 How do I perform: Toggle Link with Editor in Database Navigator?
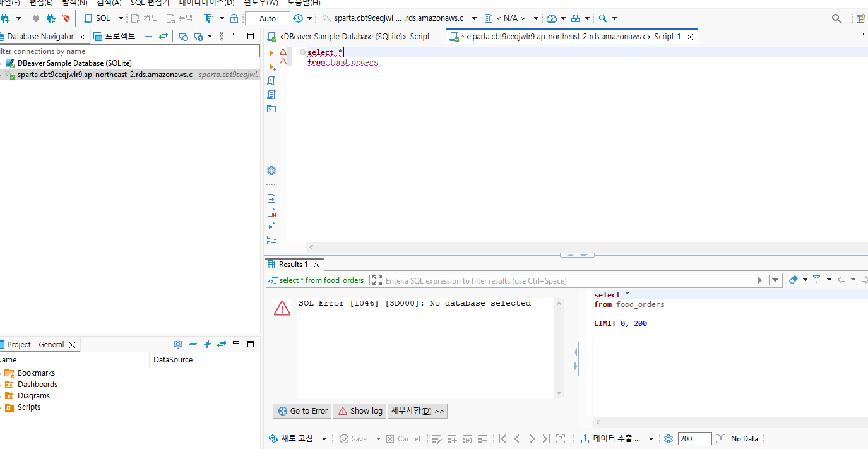[x=163, y=36]
